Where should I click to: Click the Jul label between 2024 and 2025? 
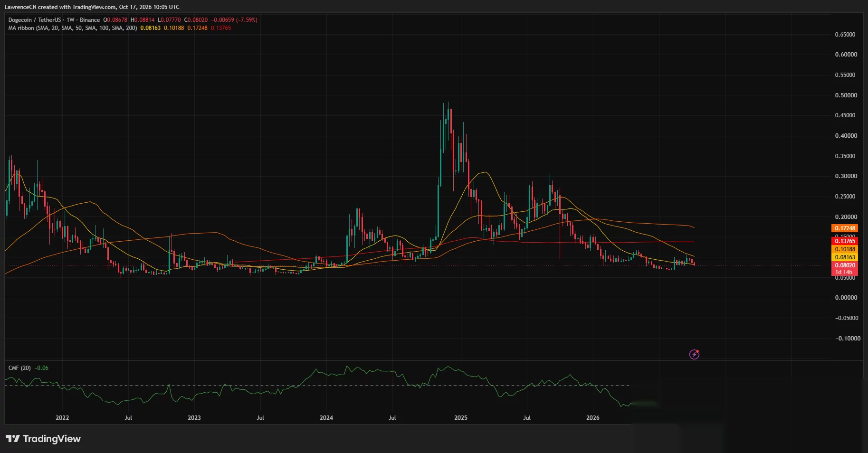point(392,418)
